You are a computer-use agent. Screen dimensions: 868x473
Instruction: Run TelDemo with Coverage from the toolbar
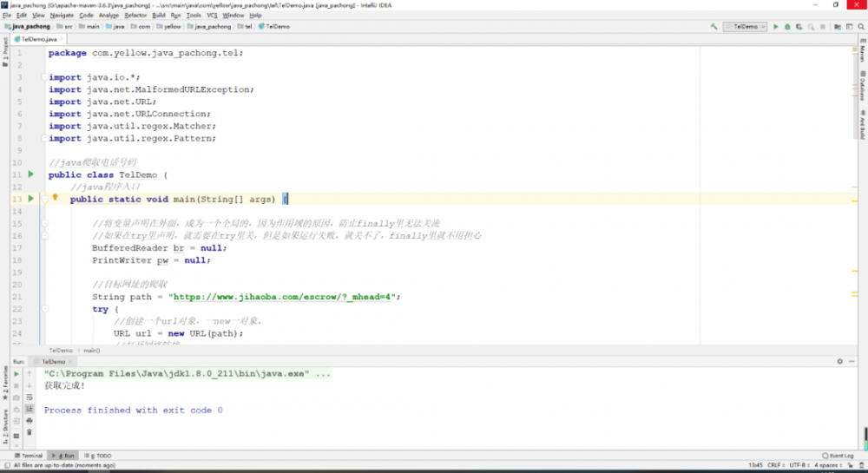799,27
